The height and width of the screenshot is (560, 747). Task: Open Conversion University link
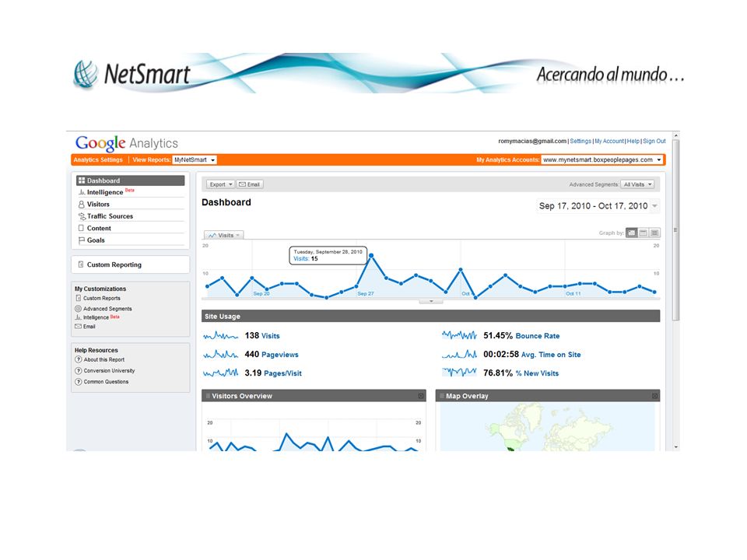[x=109, y=370]
